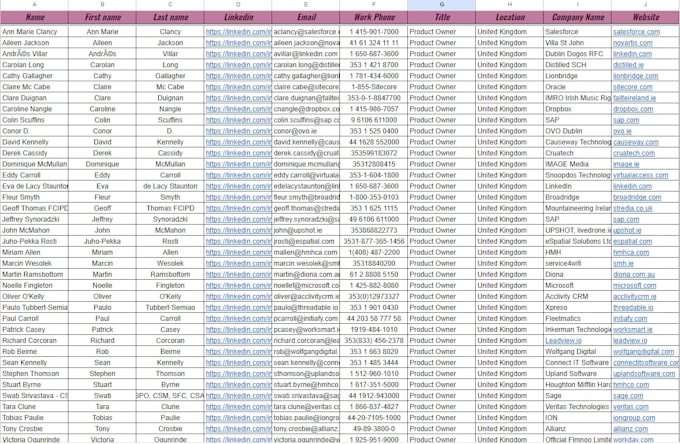Screen dimensions: 680x444
Task: Click the 'Website' header cell
Action: click(645, 17)
